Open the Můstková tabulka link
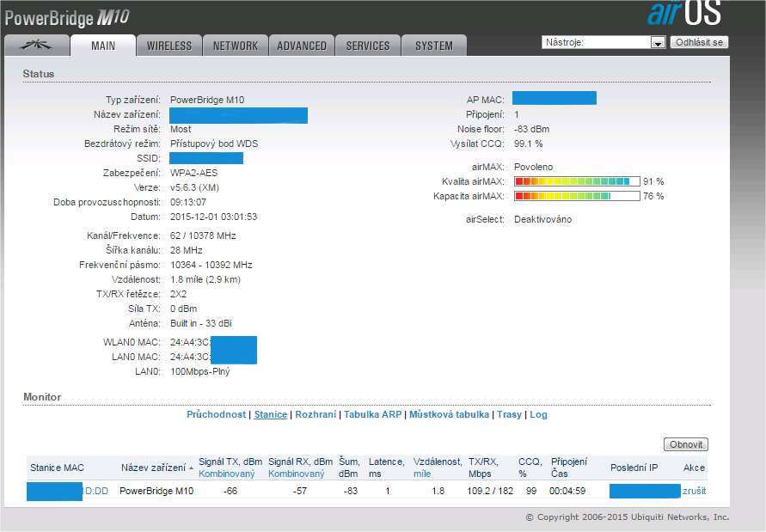766x532 pixels. [x=449, y=414]
